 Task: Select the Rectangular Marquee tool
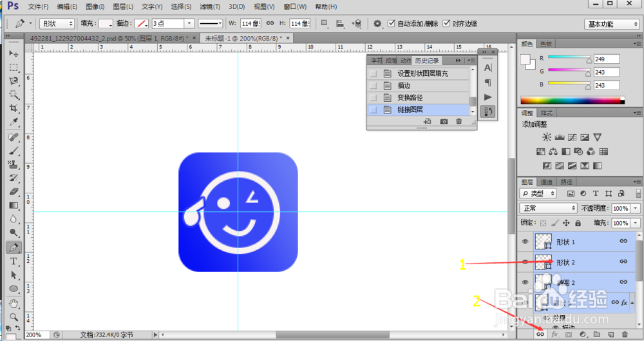(14, 67)
